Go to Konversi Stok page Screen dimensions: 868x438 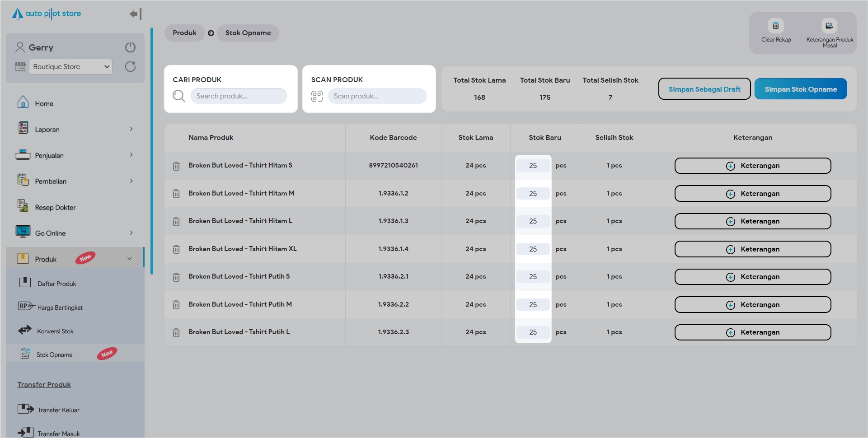click(x=55, y=331)
